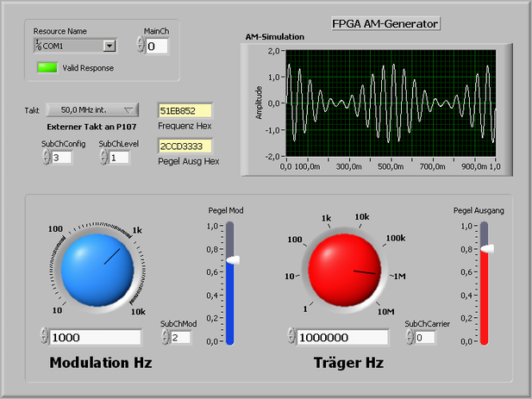
Task: Click the 10M mark on the Träger knob
Action: pyautogui.click(x=385, y=312)
